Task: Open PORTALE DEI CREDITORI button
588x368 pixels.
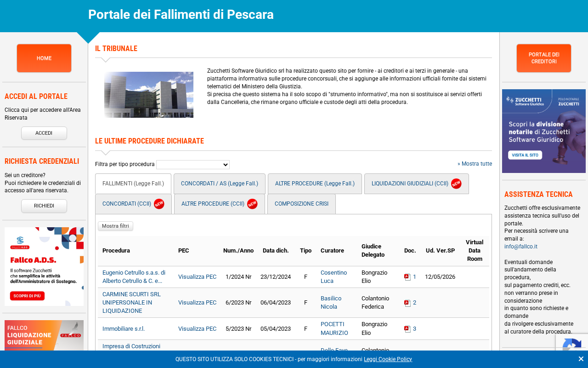Action: pos(544,58)
